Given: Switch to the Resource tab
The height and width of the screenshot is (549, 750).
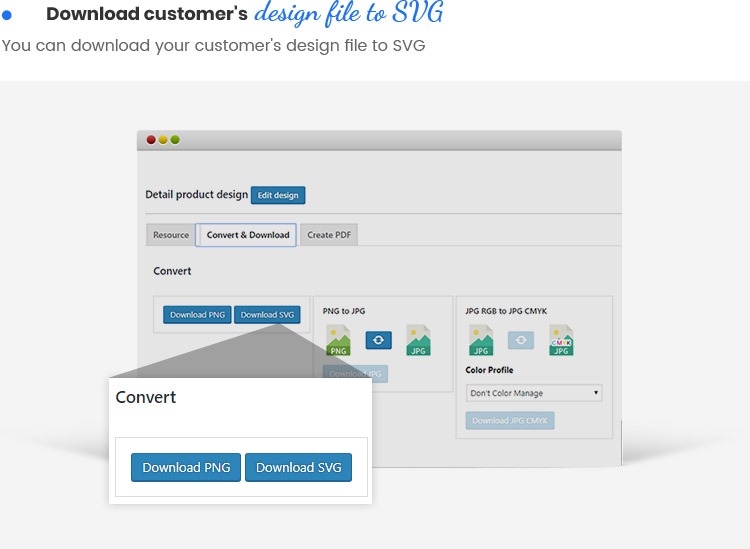Looking at the screenshot, I should pos(171,235).
